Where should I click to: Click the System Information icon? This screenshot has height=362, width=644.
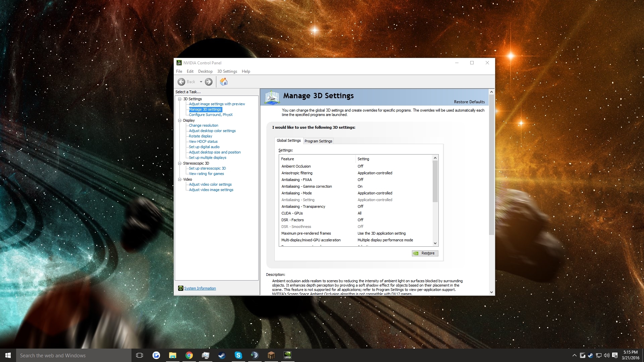coord(180,288)
